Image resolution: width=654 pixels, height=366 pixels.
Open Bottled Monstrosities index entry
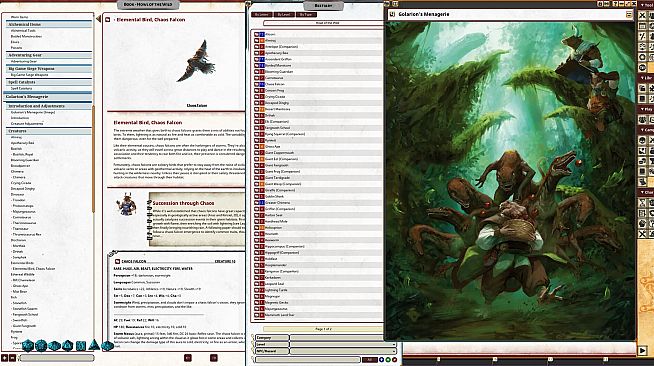[x=26, y=36]
